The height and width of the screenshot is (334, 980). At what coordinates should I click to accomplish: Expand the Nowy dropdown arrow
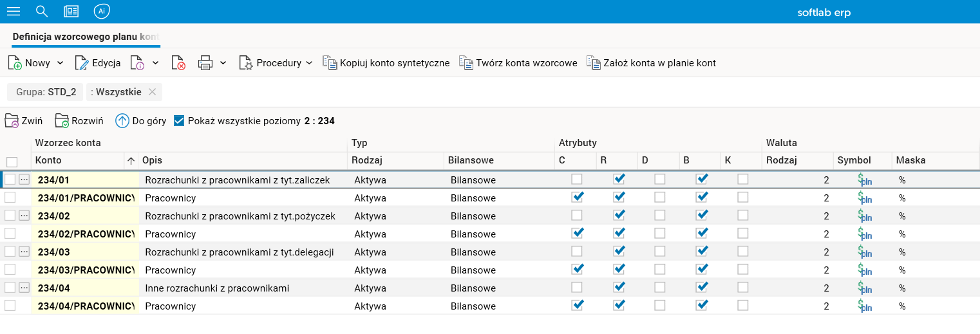(x=61, y=63)
